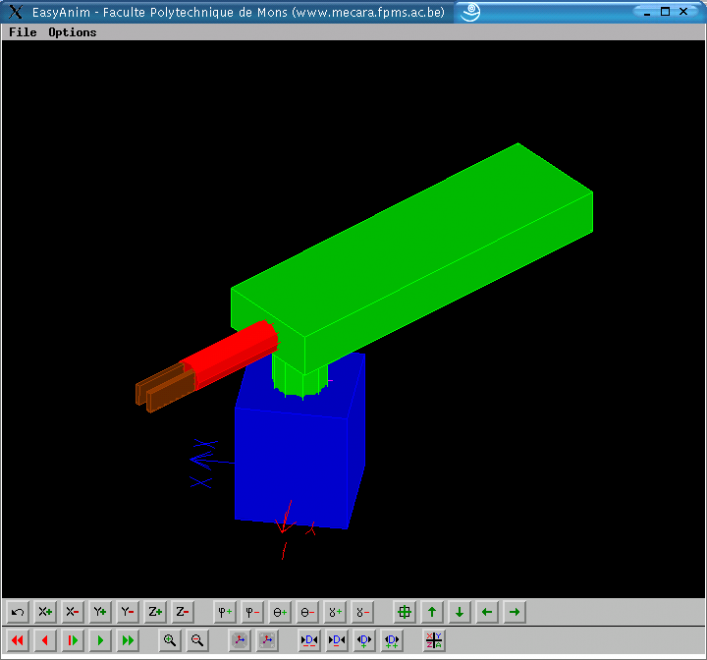This screenshot has height=660, width=707.
Task: Zoom in with magnifier plus icon
Action: click(x=170, y=640)
